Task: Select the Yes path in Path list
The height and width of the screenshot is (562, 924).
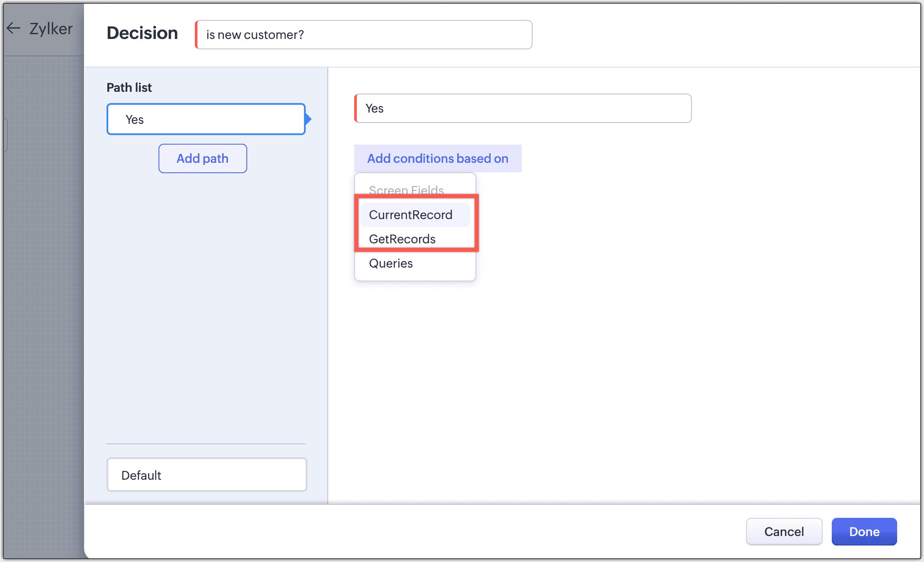Action: (x=206, y=119)
